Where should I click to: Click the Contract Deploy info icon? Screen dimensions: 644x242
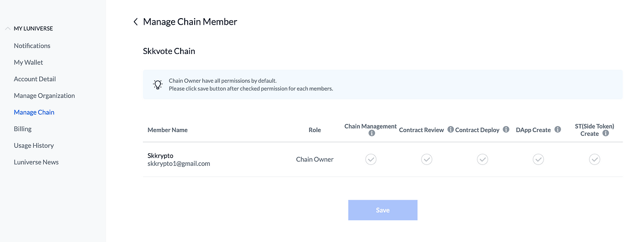tap(506, 130)
